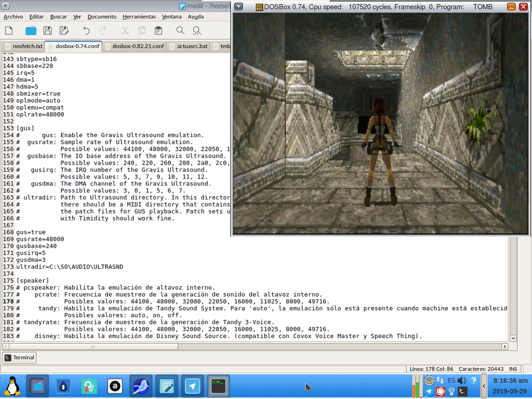532x399 pixels.
Task: Open the Ventana menu
Action: [x=172, y=16]
